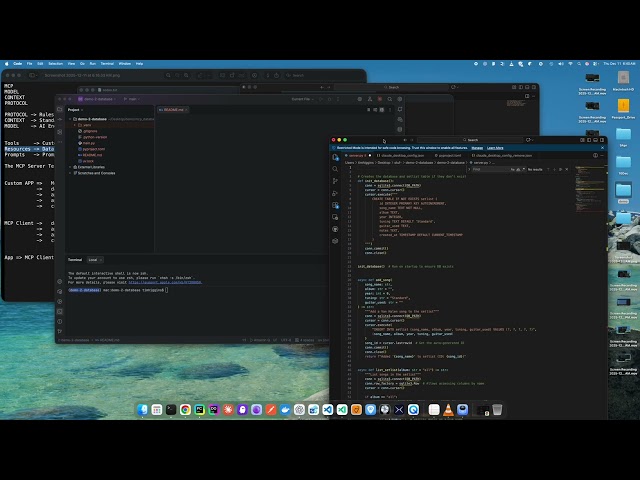Image resolution: width=640 pixels, height=480 pixels.
Task: Expand the .venv folder in project tree
Action: click(x=75, y=125)
